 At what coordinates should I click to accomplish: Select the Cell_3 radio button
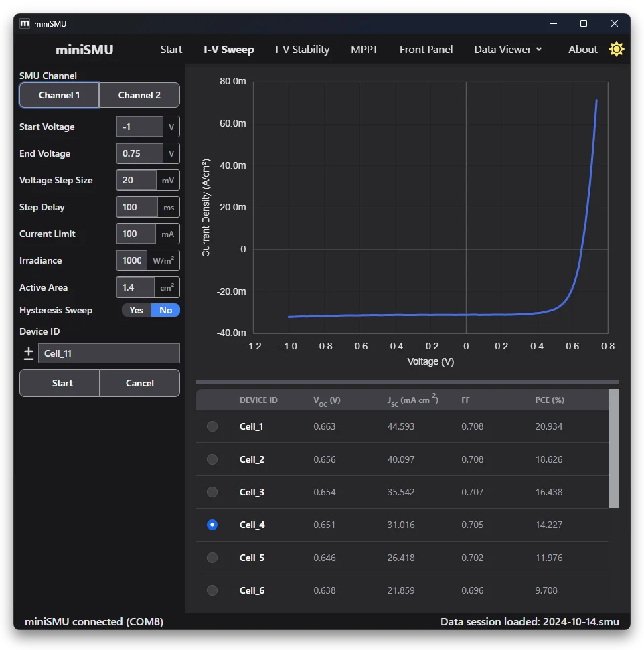[x=212, y=492]
